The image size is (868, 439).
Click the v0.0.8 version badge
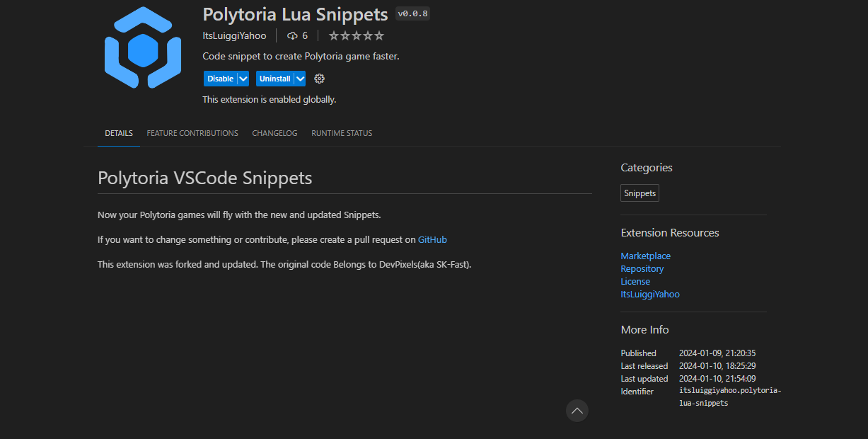412,13
